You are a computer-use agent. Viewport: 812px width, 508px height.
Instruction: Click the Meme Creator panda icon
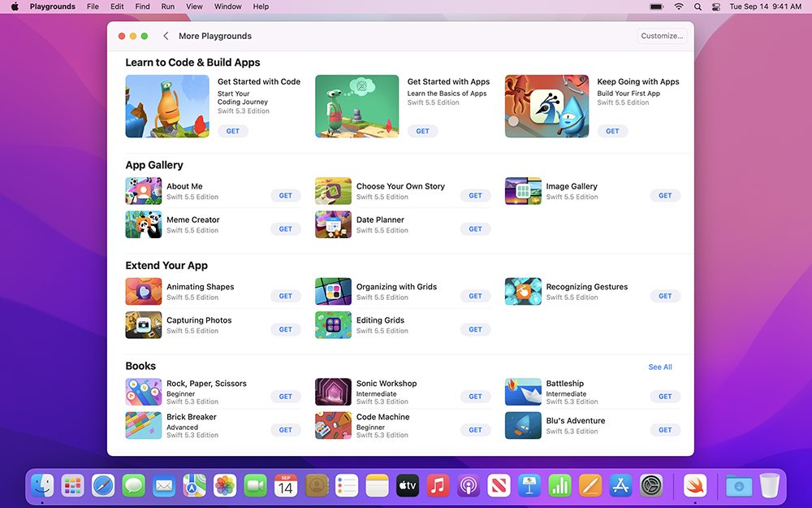coord(143,224)
